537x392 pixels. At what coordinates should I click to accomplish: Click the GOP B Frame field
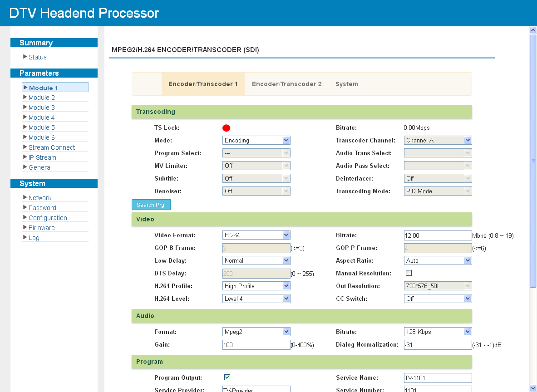[x=256, y=248]
